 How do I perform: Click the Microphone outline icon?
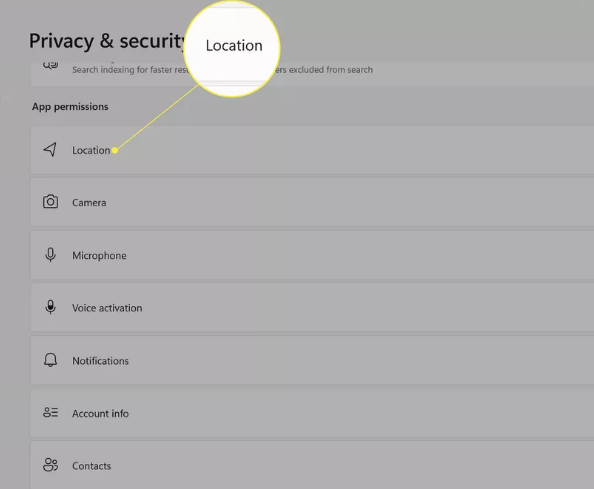pos(50,255)
